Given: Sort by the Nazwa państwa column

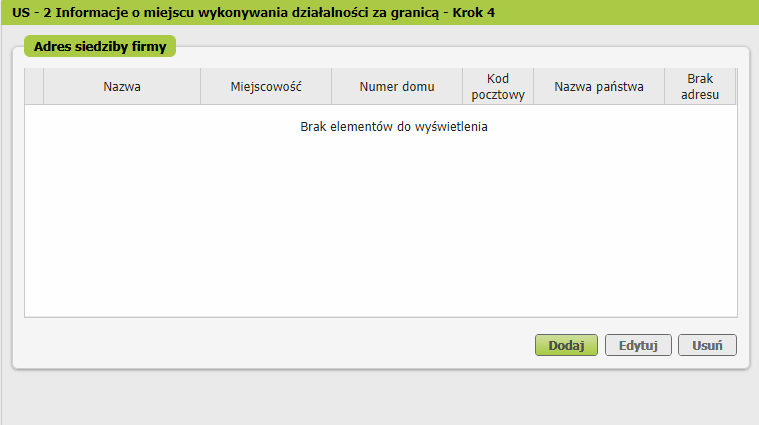Looking at the screenshot, I should tap(599, 87).
